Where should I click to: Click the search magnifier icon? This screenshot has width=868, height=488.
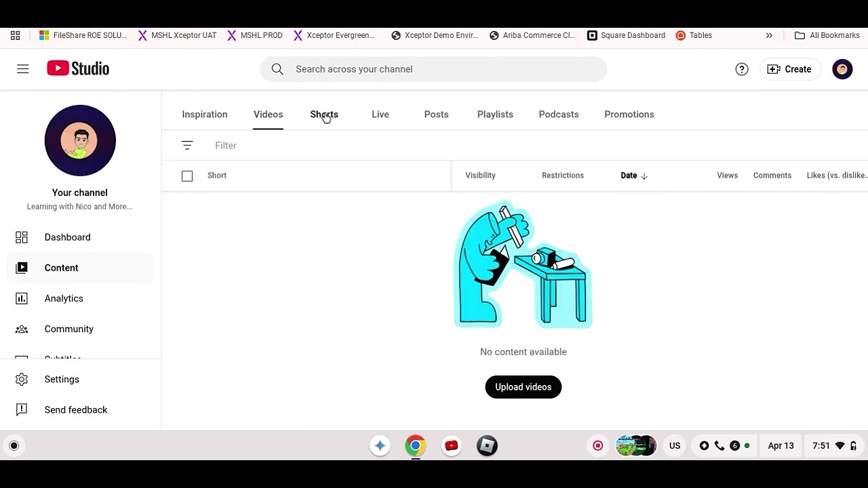pyautogui.click(x=277, y=69)
